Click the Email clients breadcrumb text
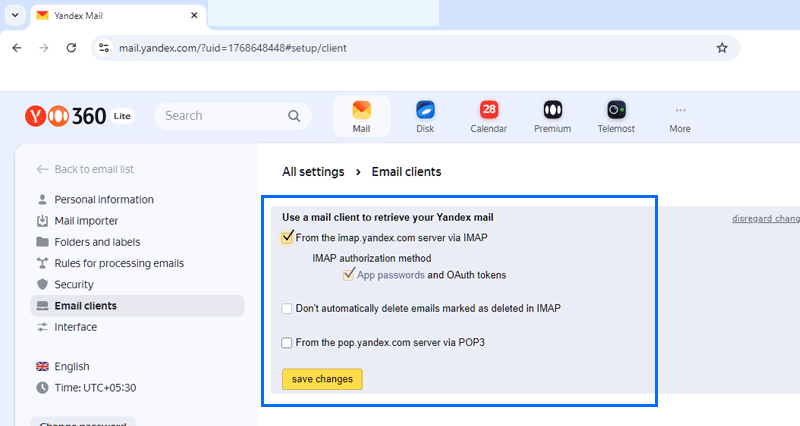Image resolution: width=800 pixels, height=426 pixels. pyautogui.click(x=407, y=172)
